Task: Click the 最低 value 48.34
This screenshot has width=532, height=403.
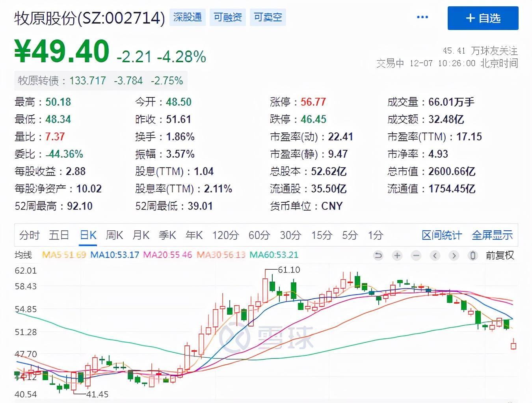Action: 58,119
